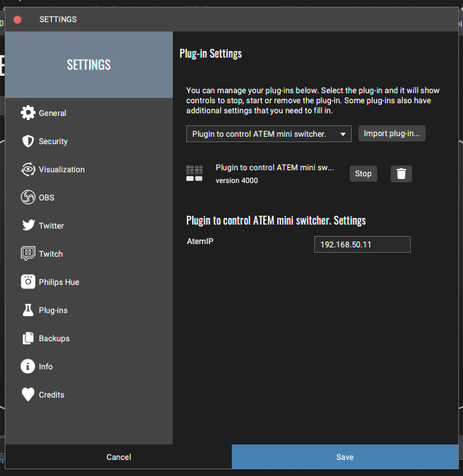
Task: Delete the ATEM plug-in with trash icon
Action: click(401, 174)
